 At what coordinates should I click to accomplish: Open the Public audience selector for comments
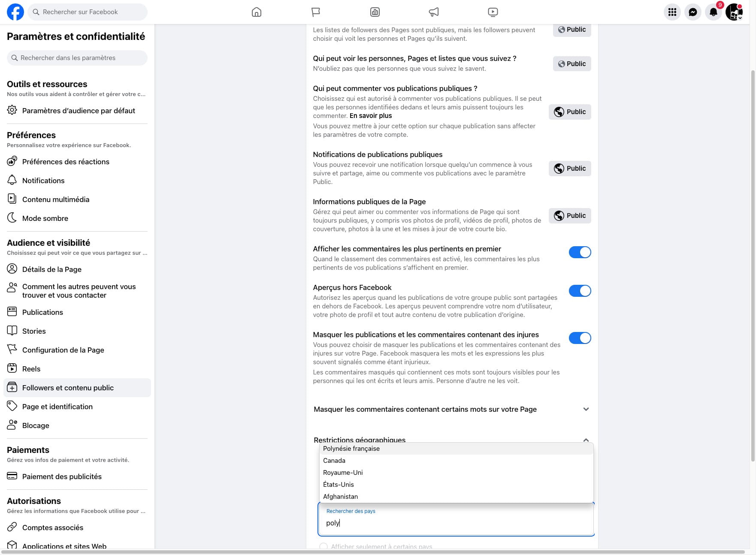570,112
